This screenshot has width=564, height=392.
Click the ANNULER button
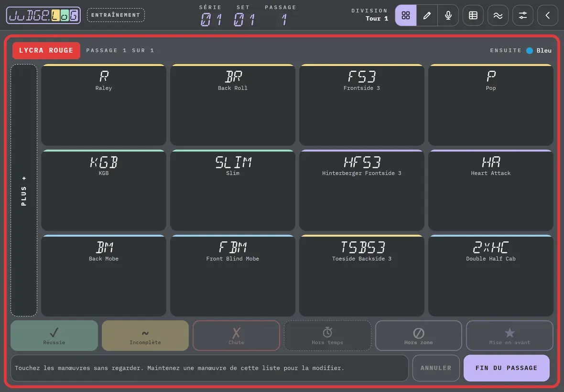436,368
